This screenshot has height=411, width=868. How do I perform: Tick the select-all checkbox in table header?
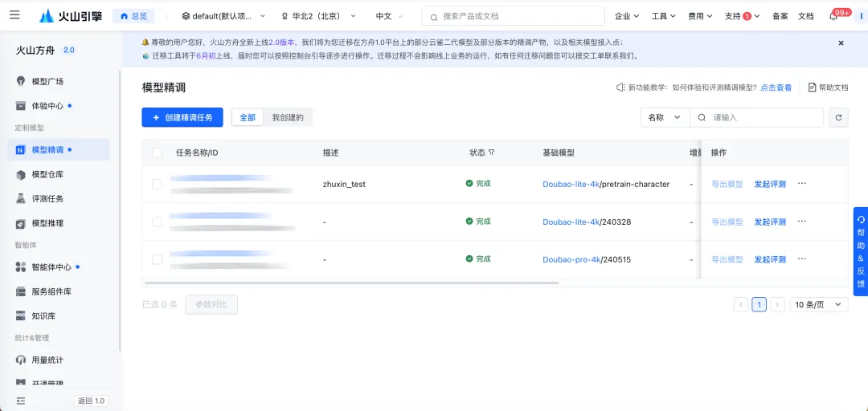pyautogui.click(x=158, y=153)
